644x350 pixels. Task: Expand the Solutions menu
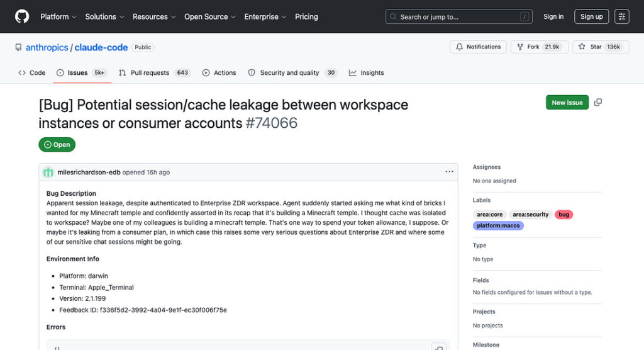[105, 17]
